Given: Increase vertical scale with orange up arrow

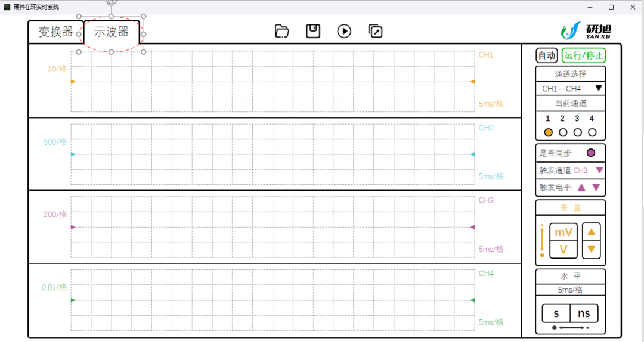Looking at the screenshot, I should pyautogui.click(x=591, y=232).
